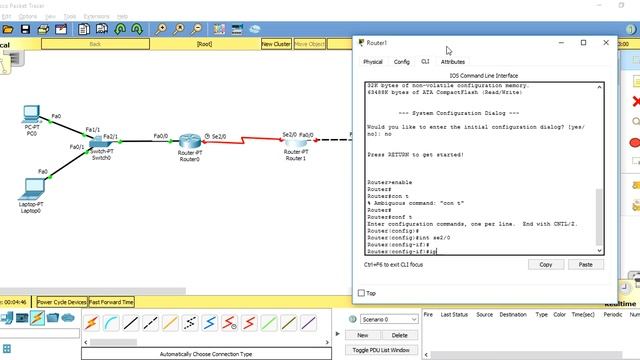This screenshot has height=360, width=640.
Task: Click the Paste toolbar icon
Action: coord(102,29)
